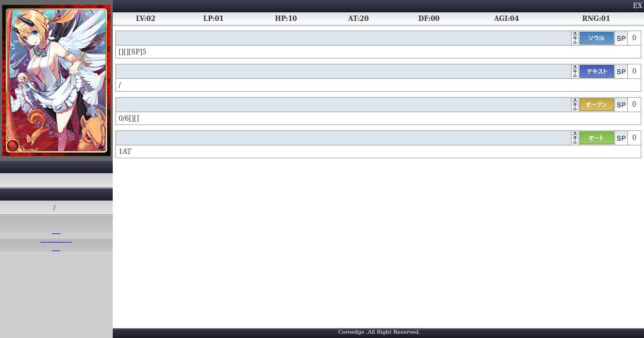Click the RNG:01 stat
Image resolution: width=644 pixels, height=338 pixels.
[596, 18]
